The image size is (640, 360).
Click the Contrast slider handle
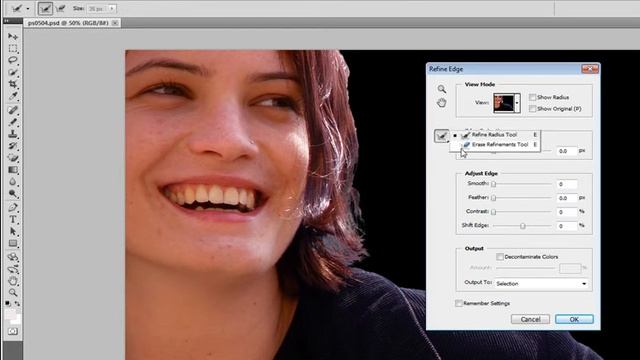[x=493, y=212]
